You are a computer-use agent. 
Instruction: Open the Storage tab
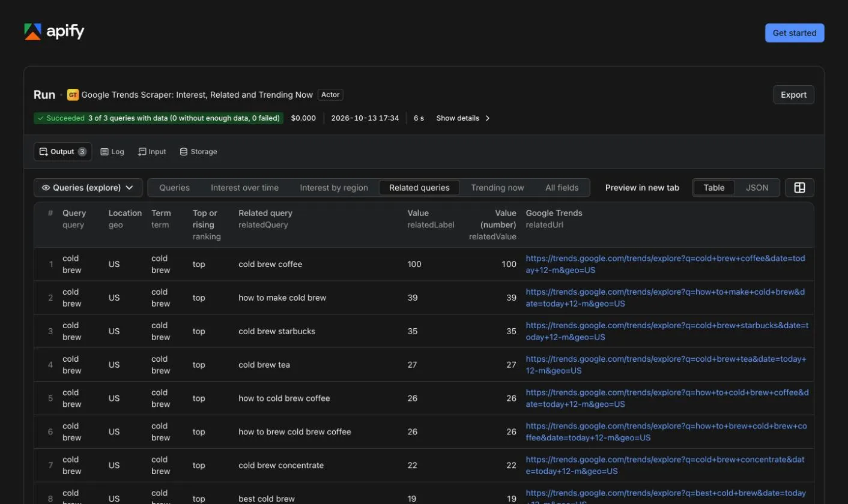(198, 152)
